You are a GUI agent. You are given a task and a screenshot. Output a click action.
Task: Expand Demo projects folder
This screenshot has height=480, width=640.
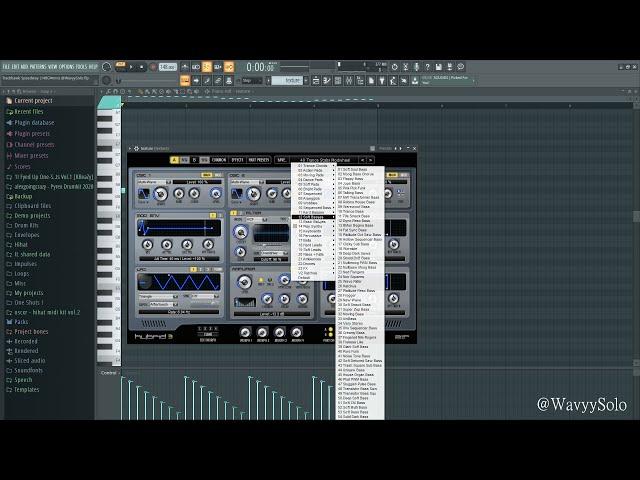click(x=28, y=216)
